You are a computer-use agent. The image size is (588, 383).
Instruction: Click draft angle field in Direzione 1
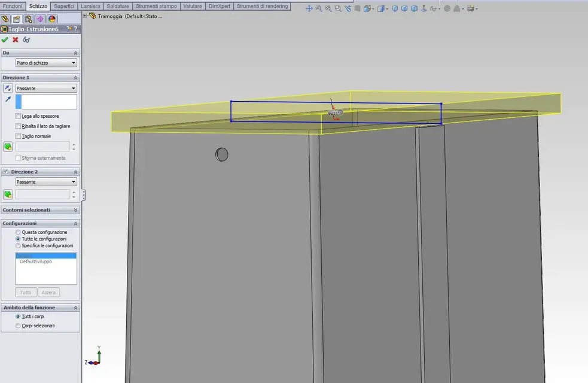(42, 147)
